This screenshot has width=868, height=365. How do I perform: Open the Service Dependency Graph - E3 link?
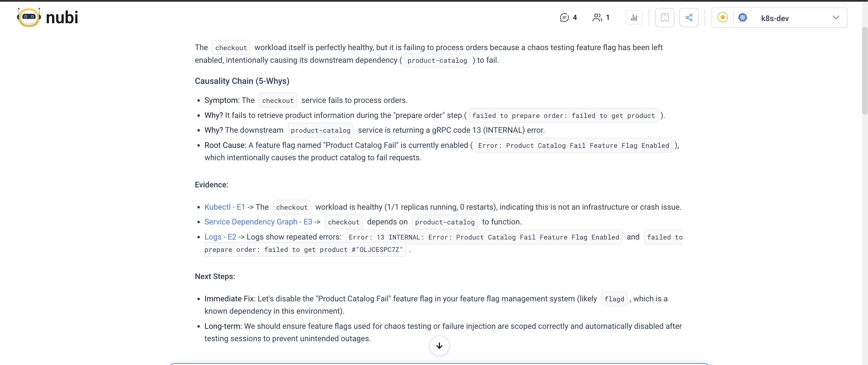click(x=258, y=222)
